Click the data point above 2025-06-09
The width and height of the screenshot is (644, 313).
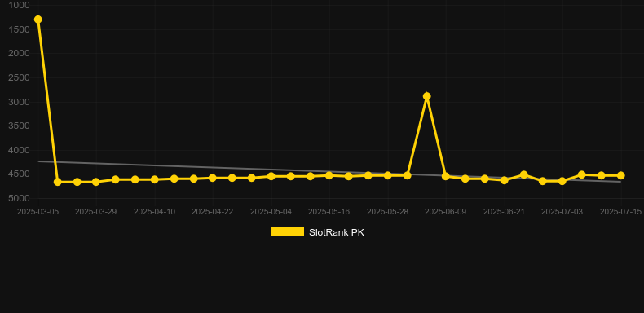click(x=446, y=176)
